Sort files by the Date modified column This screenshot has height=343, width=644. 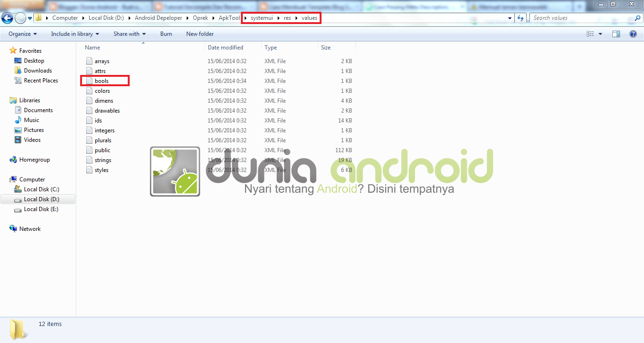225,47
